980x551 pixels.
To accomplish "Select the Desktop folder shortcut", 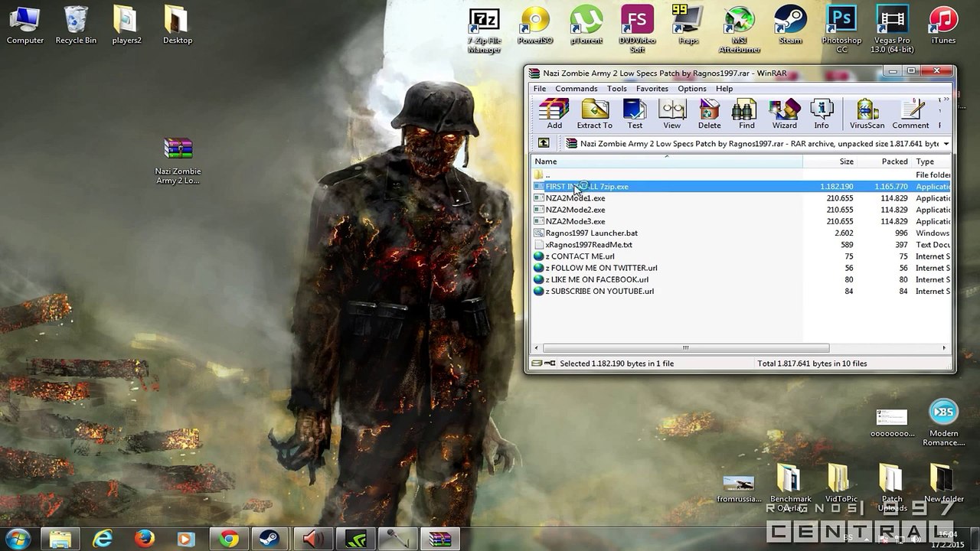I will (x=177, y=25).
